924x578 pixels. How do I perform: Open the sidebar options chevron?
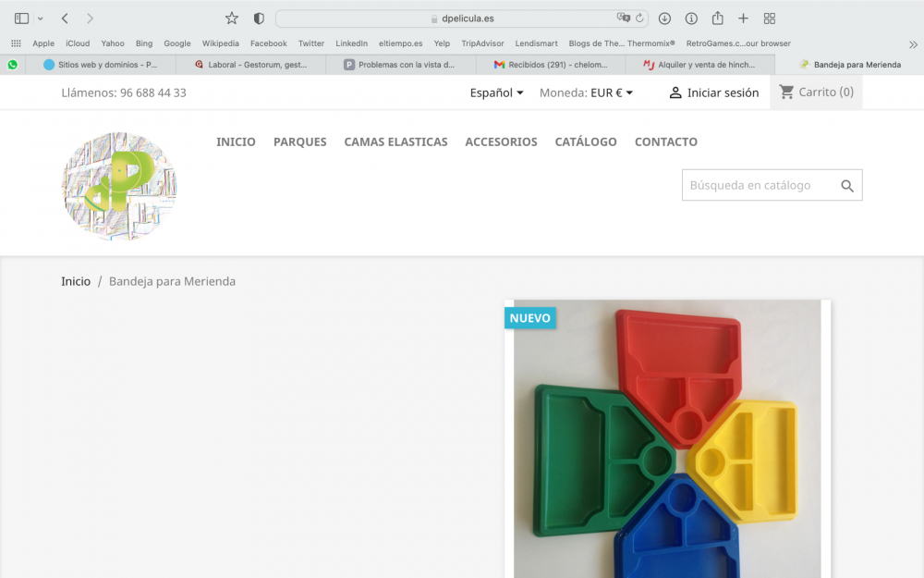[x=40, y=18]
